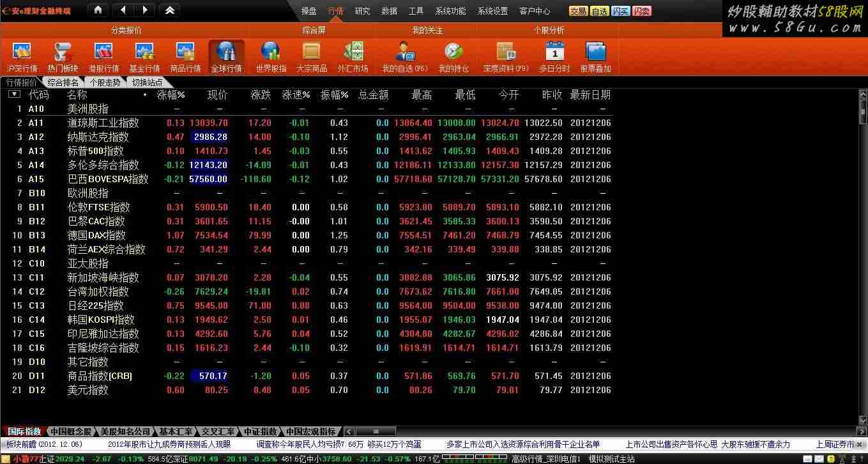Open 多日分时 multi-day chart icon
This screenshot has width=868, height=464.
coord(554,58)
